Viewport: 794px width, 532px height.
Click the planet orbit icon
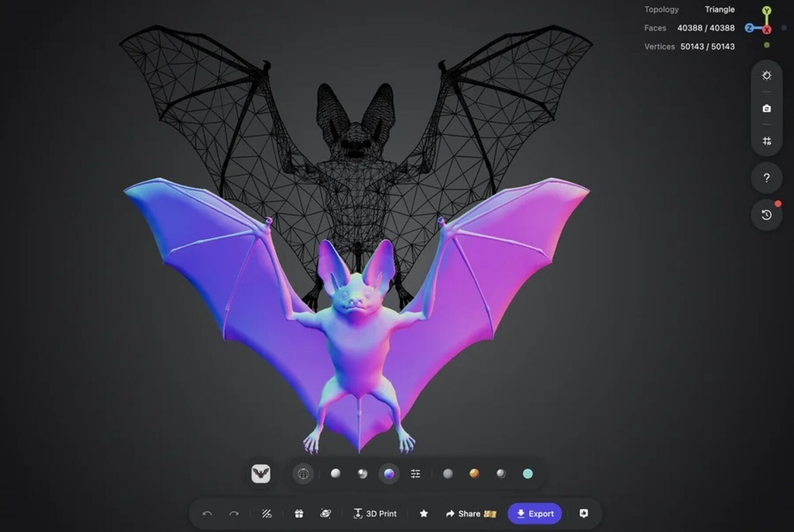tap(325, 513)
